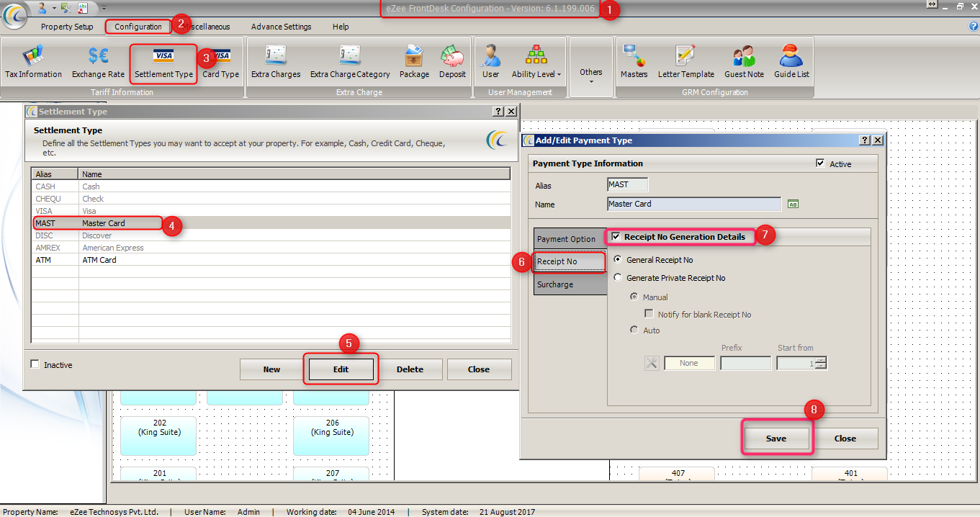Close the Settlement Type window via Close button
980x517 pixels.
coord(479,369)
